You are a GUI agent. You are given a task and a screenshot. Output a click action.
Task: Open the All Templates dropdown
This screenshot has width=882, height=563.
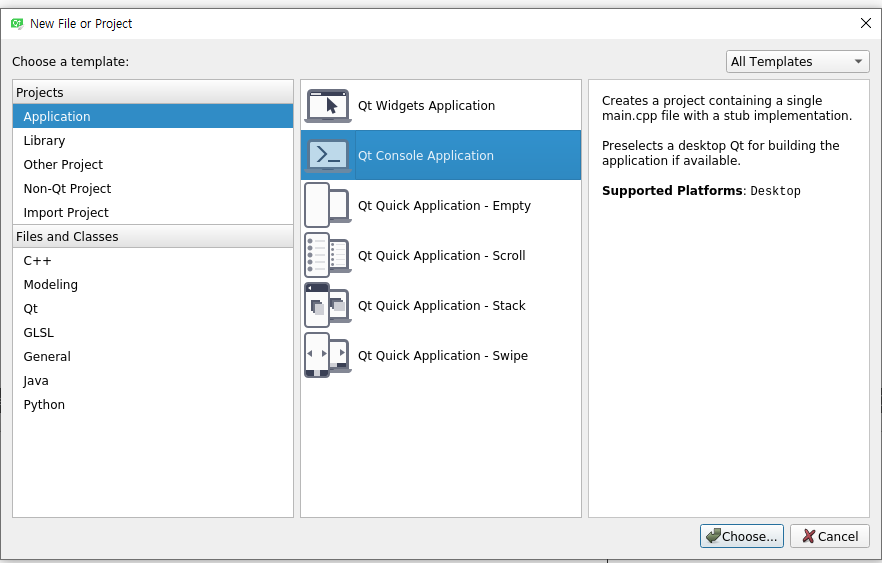pos(797,61)
